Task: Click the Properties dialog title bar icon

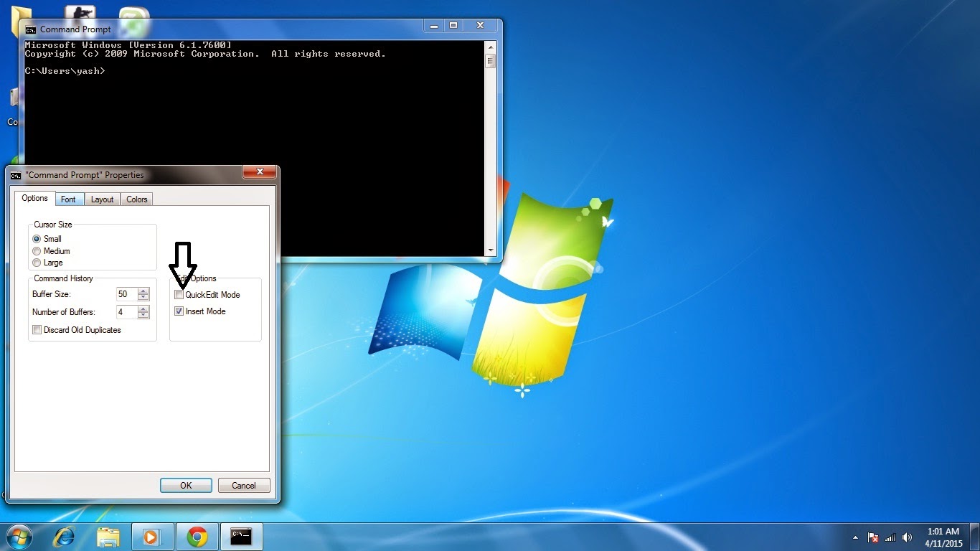Action: click(x=16, y=175)
